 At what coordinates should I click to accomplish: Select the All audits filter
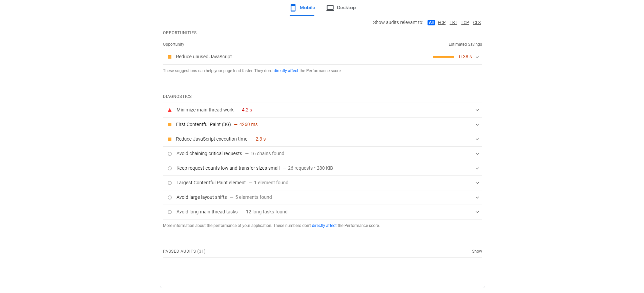[431, 23]
